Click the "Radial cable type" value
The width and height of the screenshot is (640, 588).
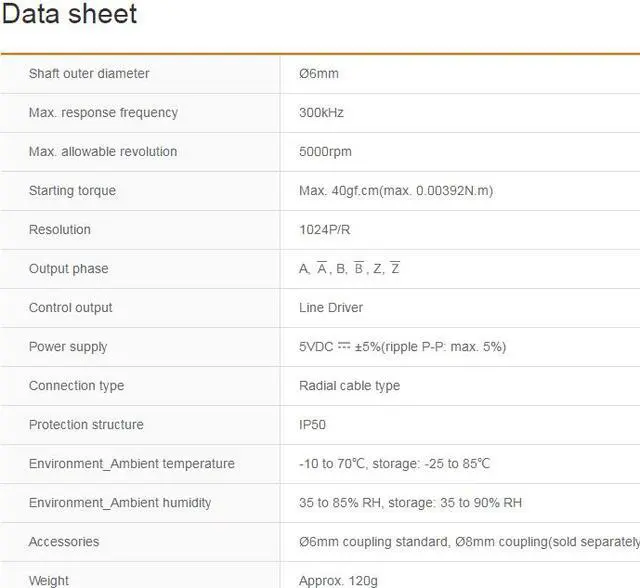point(349,385)
